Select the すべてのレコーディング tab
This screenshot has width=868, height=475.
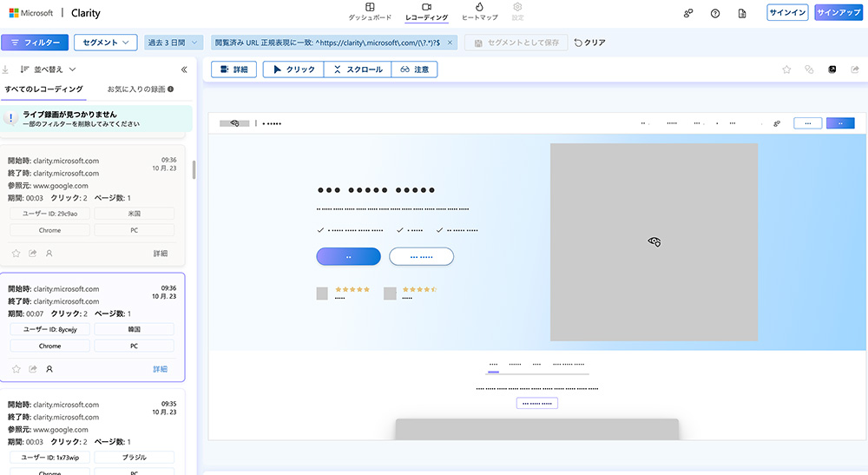pos(43,89)
